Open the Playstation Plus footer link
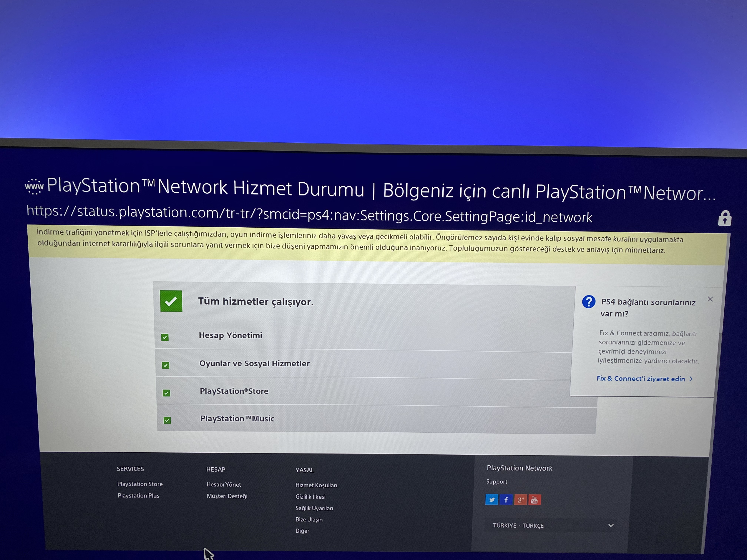Screen dimensions: 747x560 (138, 496)
